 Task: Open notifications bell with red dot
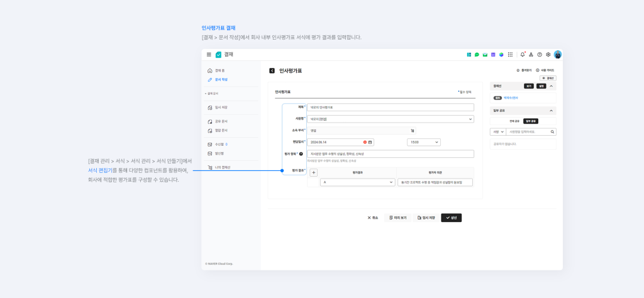pyautogui.click(x=523, y=55)
